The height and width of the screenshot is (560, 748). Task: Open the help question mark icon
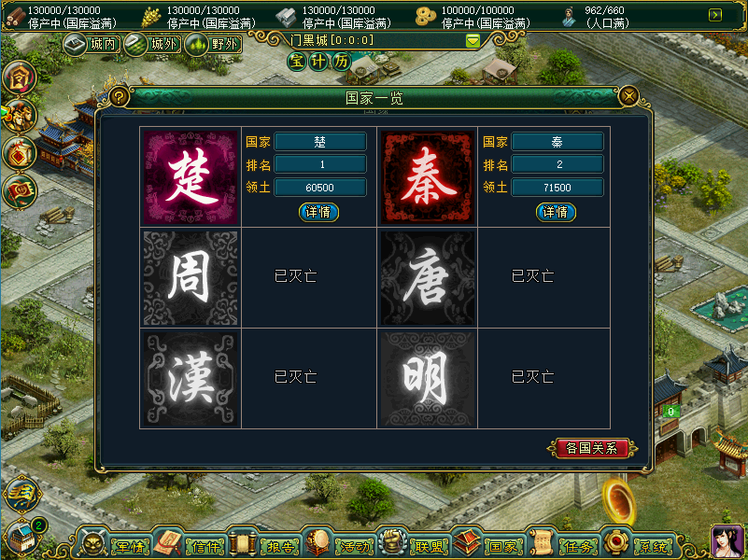pyautogui.click(x=119, y=97)
